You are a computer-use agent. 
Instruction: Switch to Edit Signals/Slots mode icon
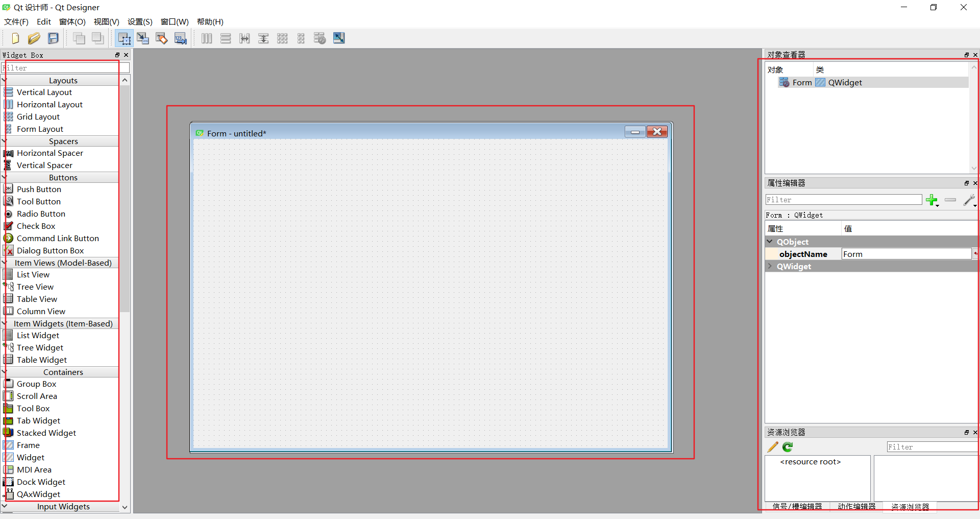tap(143, 38)
